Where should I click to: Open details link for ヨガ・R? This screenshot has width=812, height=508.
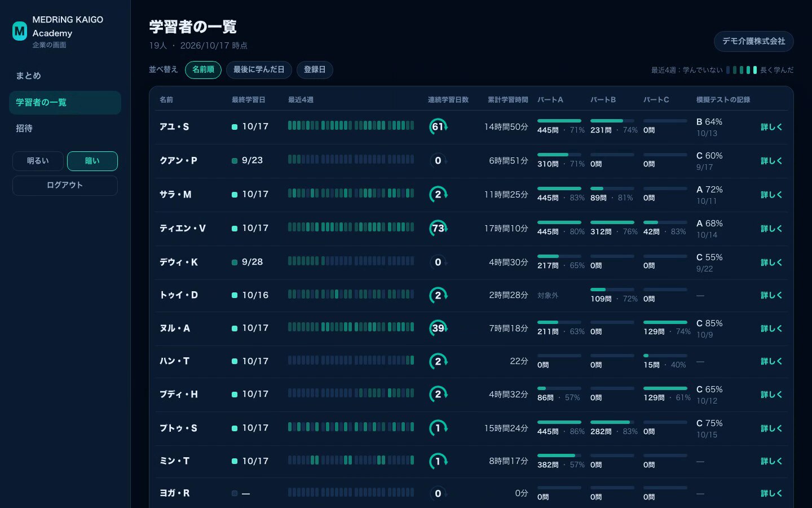771,493
